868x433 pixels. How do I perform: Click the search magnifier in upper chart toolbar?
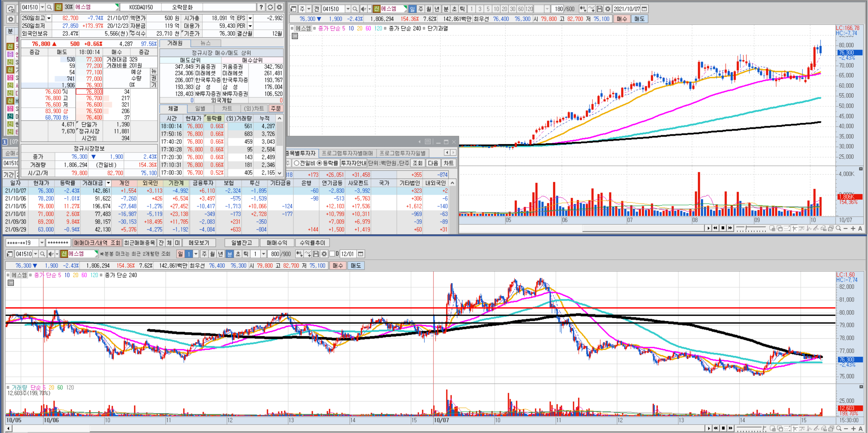[x=355, y=9]
